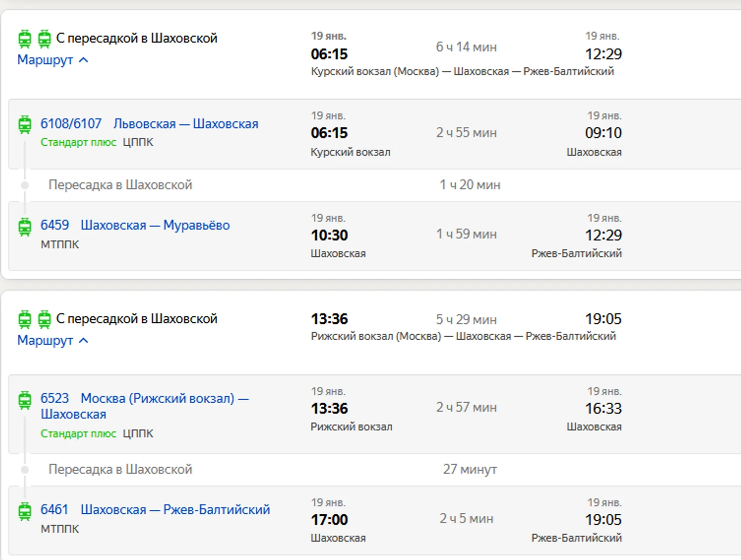The height and width of the screenshot is (560, 741).
Task: Click train icon next to 6108/6107
Action: point(24,124)
